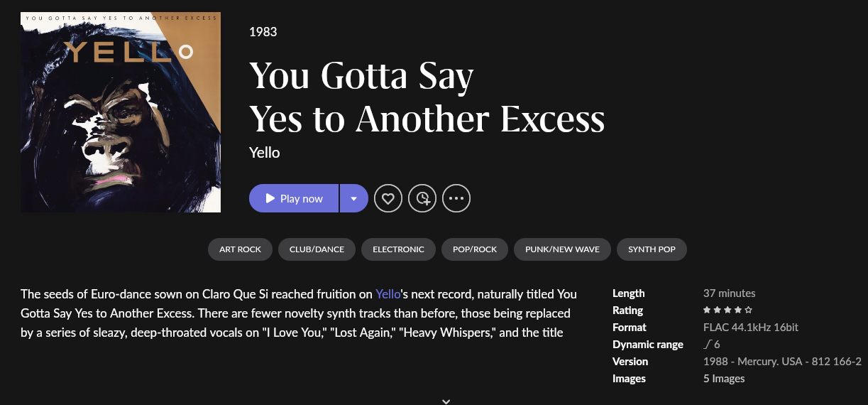Open the three-dot more options menu

pyautogui.click(x=456, y=198)
